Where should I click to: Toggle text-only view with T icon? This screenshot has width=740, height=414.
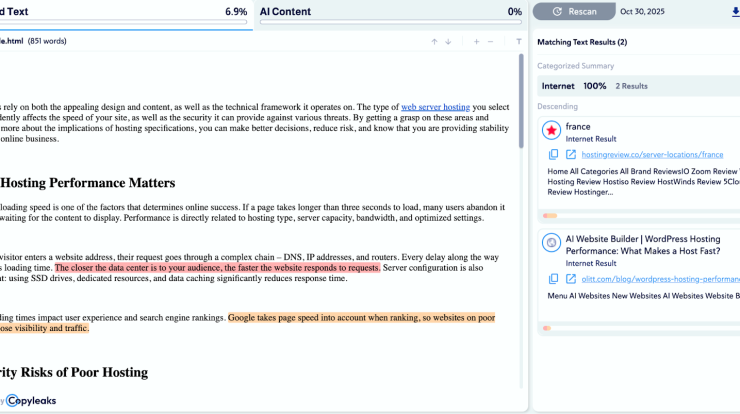tap(518, 42)
